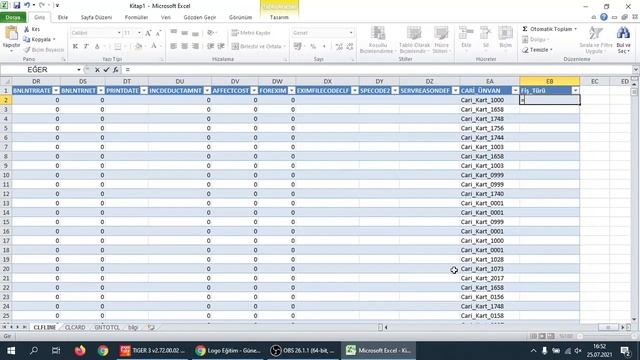The height and width of the screenshot is (360, 640).
Task: Select the GNTOTCL sheet tab
Action: [x=107, y=327]
